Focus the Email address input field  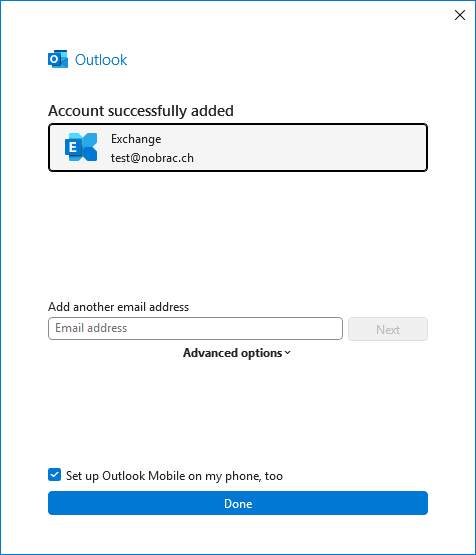(x=195, y=328)
